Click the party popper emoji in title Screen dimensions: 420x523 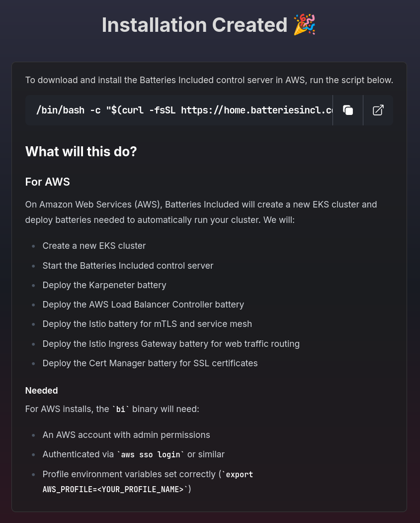coord(304,25)
